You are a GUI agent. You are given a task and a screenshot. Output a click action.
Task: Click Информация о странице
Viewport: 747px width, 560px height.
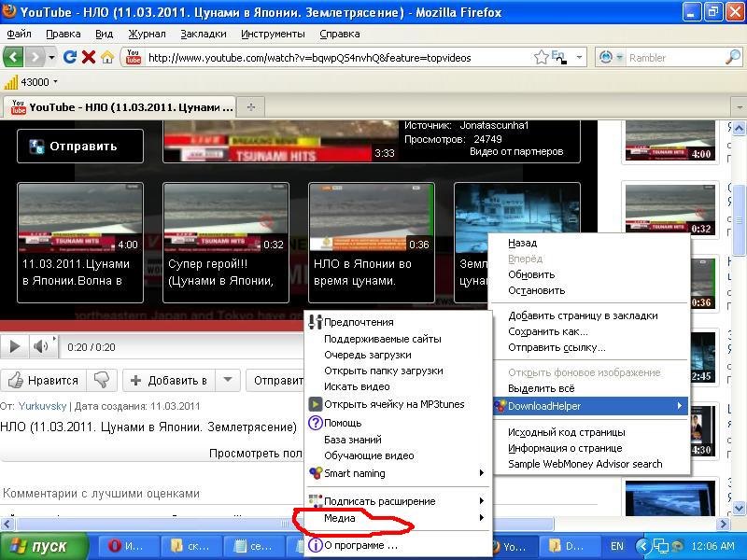tap(591, 448)
